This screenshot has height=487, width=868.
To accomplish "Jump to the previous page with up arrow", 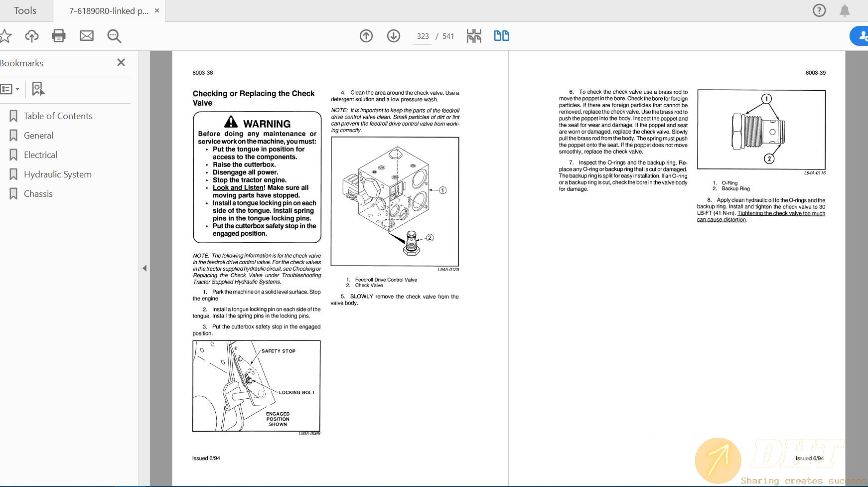I will point(366,36).
